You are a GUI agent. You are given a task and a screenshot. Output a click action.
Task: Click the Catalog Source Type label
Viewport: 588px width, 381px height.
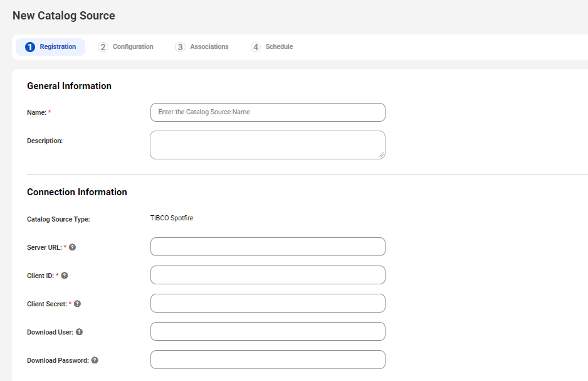pos(58,219)
